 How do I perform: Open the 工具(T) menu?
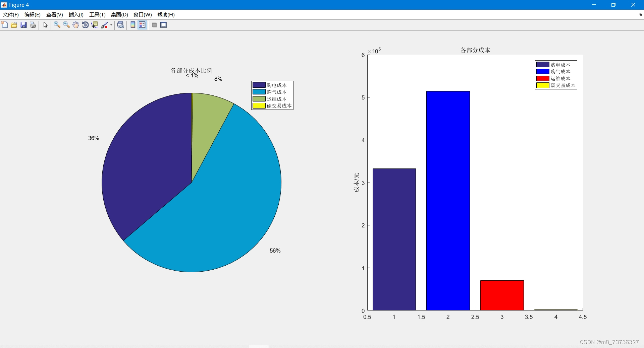pyautogui.click(x=97, y=15)
